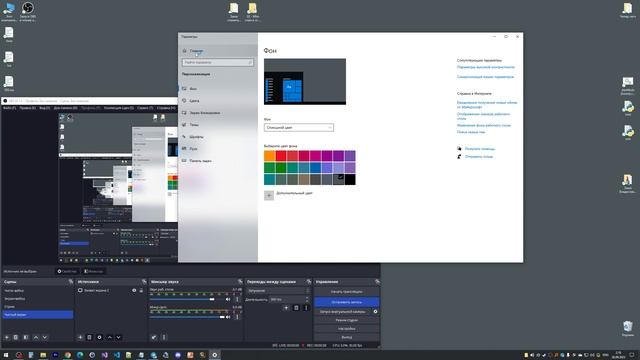Toggle the lock on the screen capture source

click(141, 290)
